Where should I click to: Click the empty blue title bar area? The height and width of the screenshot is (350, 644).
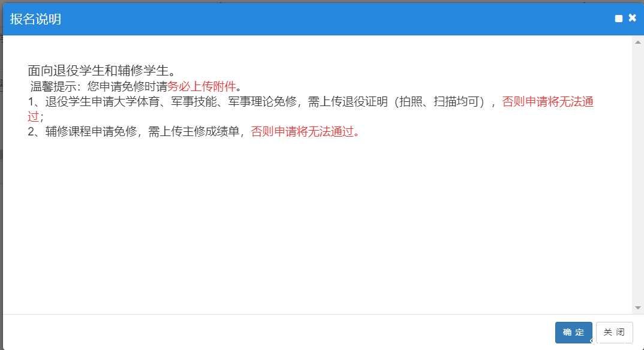pyautogui.click(x=330, y=19)
